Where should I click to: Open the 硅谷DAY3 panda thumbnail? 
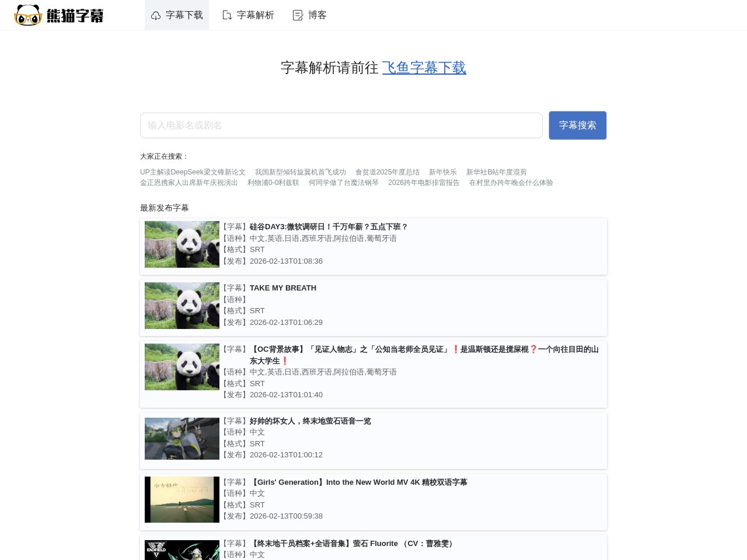182,244
